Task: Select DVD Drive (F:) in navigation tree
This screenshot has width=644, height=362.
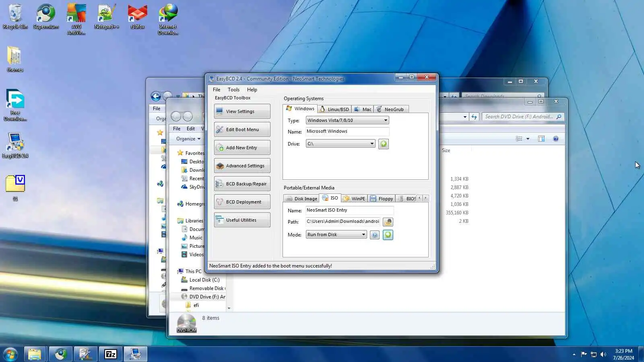Action: coord(203,297)
